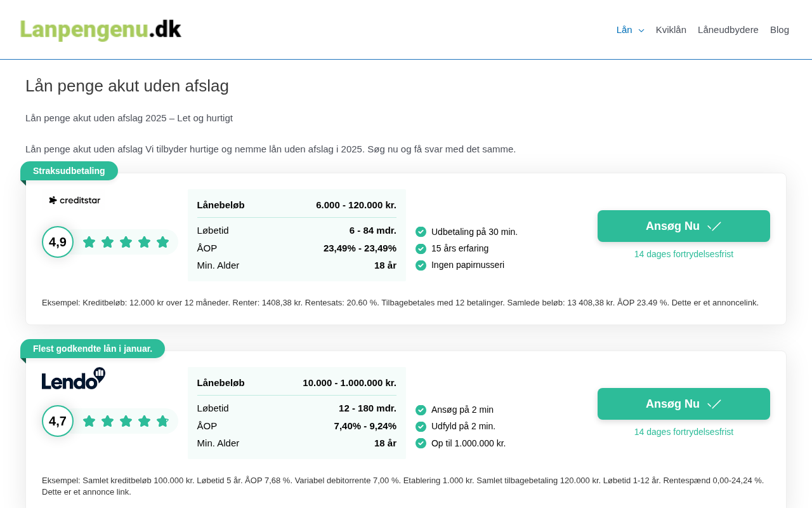Click the 4,9 rating badge for creditstar
This screenshot has height=508, width=812.
(x=58, y=242)
